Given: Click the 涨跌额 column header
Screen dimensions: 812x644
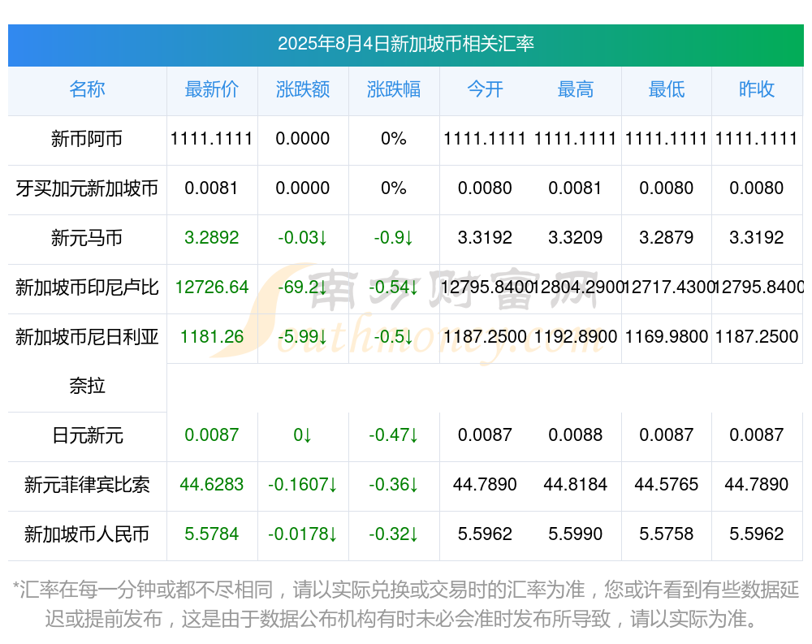Looking at the screenshot, I should coord(302,89).
